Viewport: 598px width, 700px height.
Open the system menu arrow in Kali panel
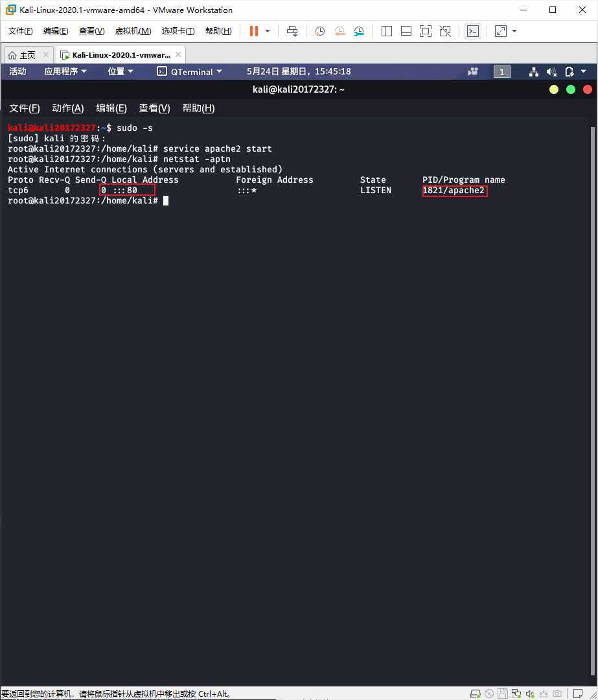point(583,71)
